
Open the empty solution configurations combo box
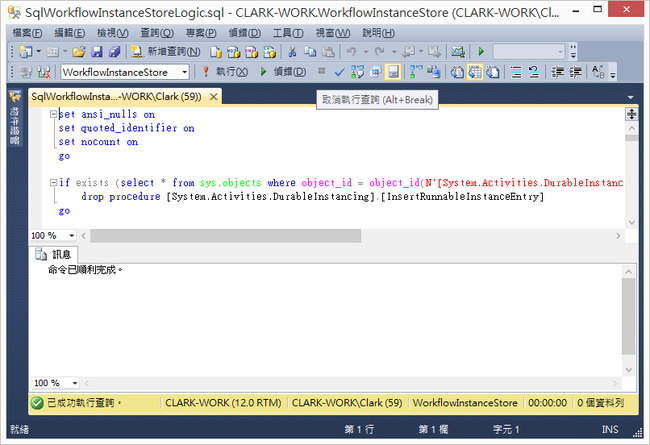coord(529,52)
